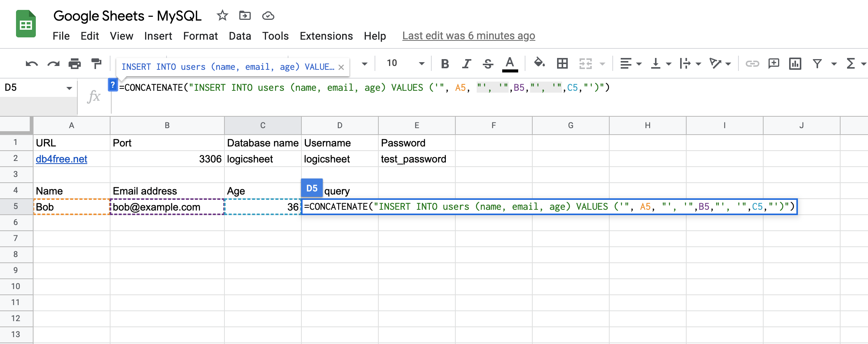
Task: Select the paint format roller
Action: tap(96, 63)
